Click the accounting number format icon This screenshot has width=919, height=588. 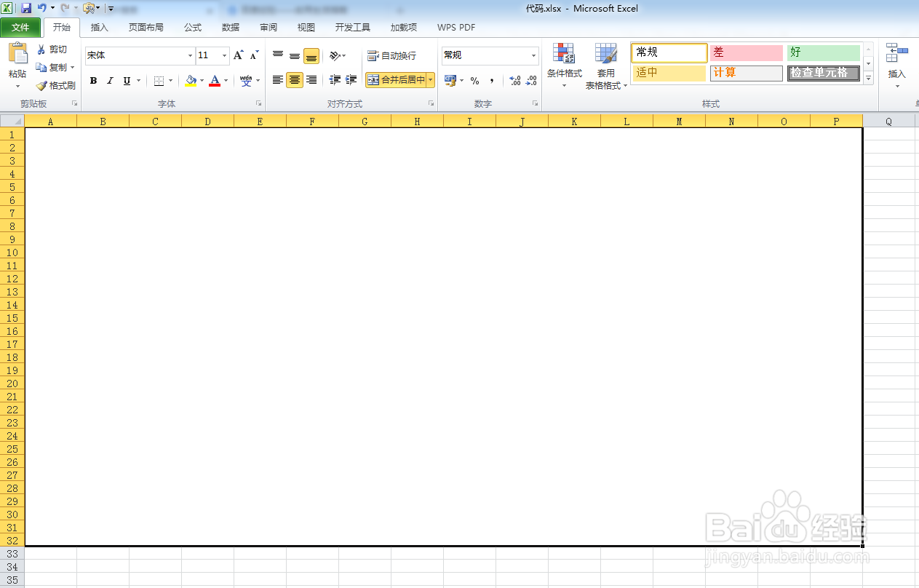450,80
